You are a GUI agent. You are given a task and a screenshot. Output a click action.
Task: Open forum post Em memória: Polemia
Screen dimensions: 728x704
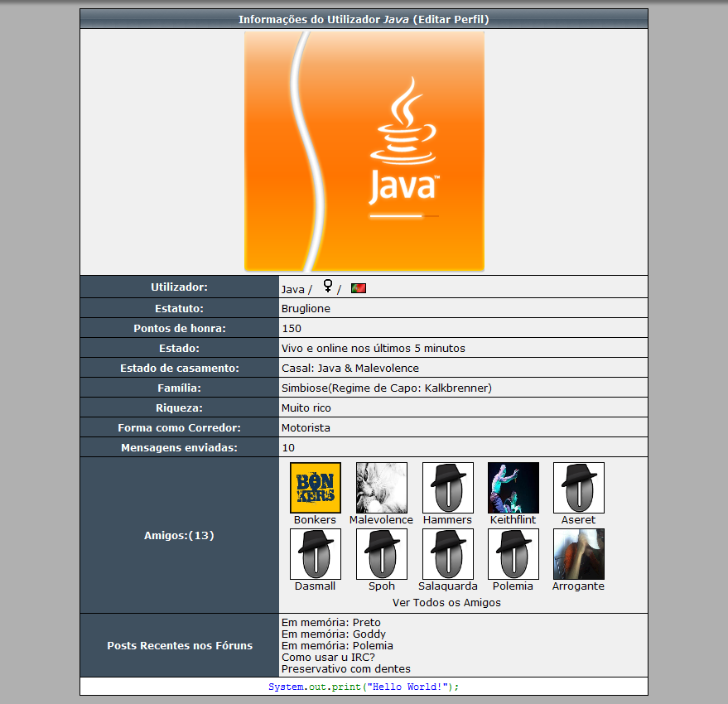338,645
